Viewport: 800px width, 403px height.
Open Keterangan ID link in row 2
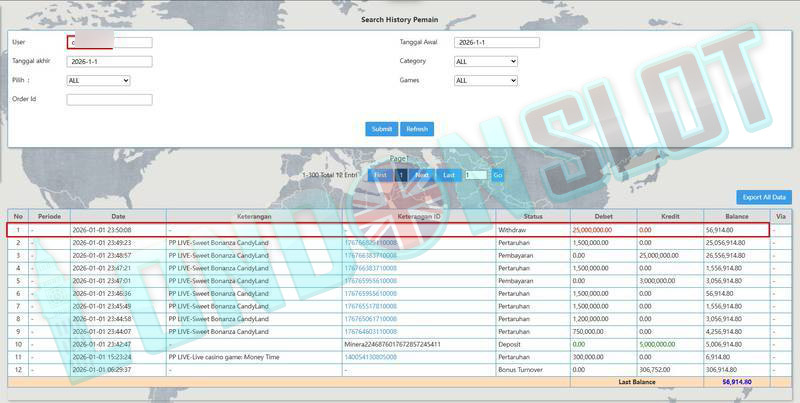371,242
